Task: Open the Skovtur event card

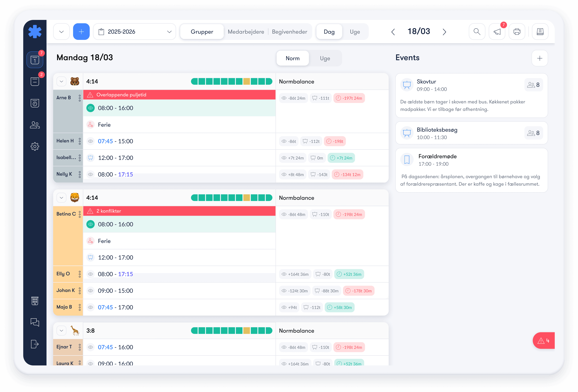Action: coord(471,95)
